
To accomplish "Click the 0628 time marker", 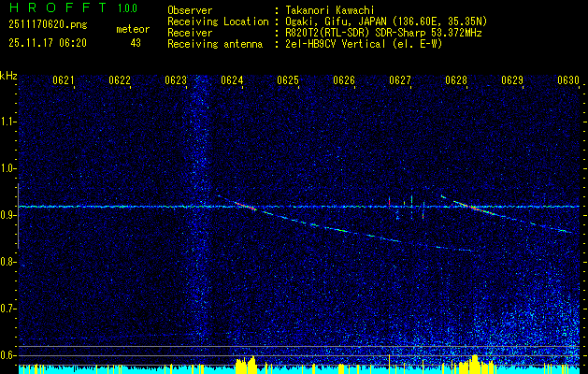I will pyautogui.click(x=456, y=80).
